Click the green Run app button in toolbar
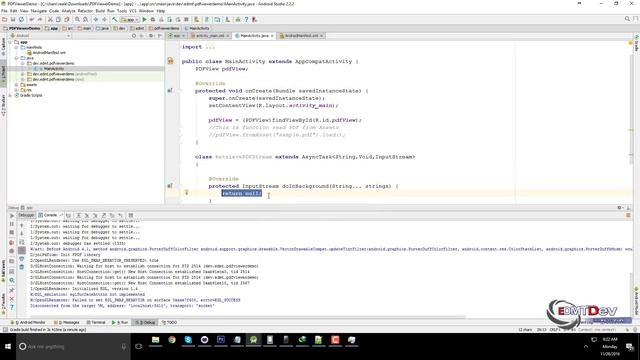640x360 pixels. click(144, 20)
